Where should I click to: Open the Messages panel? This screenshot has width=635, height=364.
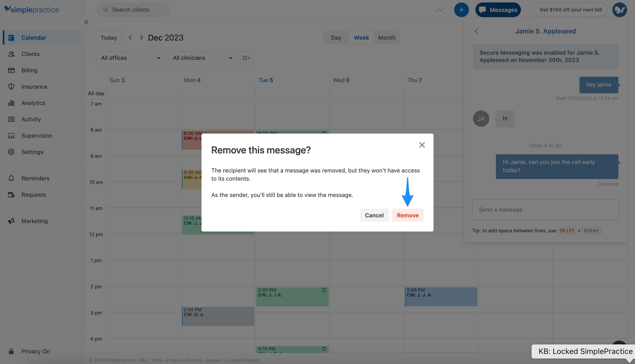point(498,10)
